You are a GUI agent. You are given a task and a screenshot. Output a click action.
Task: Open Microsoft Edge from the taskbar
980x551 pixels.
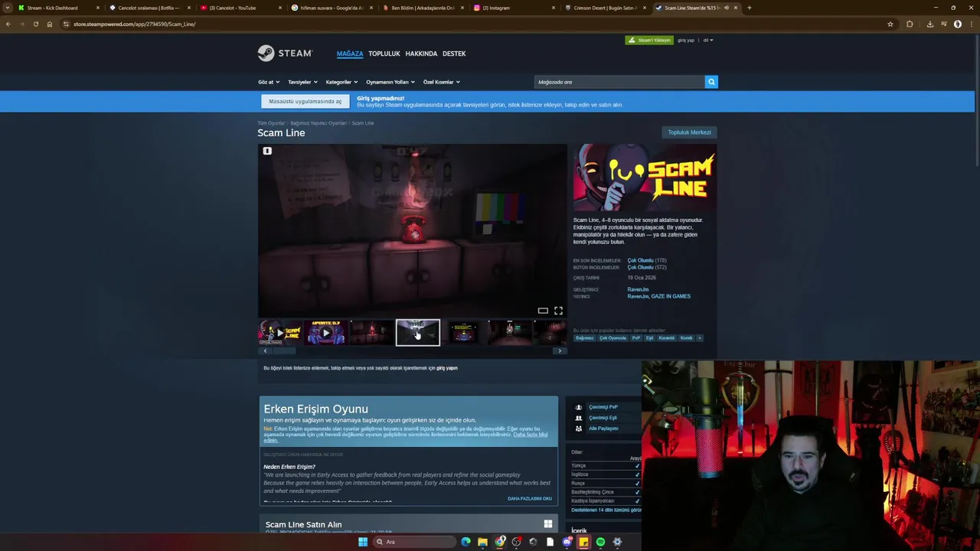pos(465,542)
